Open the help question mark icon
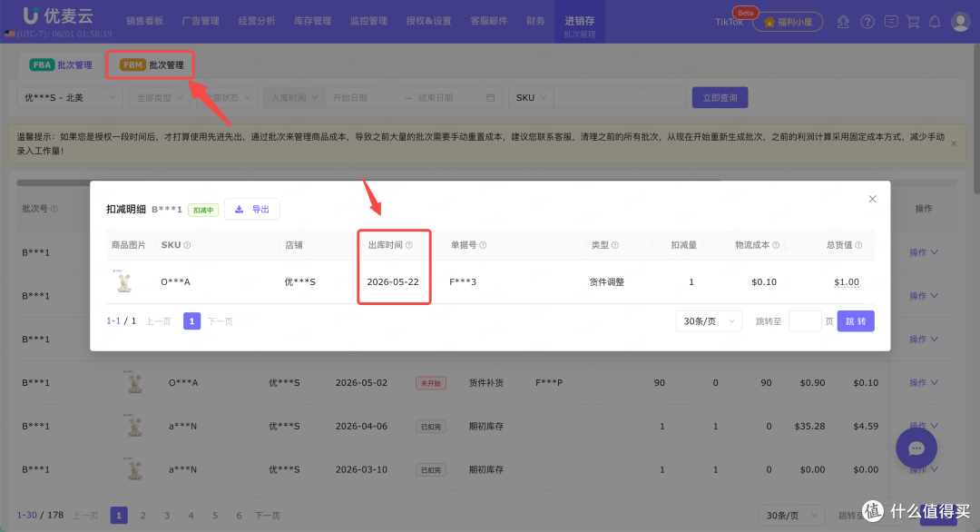980x532 pixels. (867, 23)
